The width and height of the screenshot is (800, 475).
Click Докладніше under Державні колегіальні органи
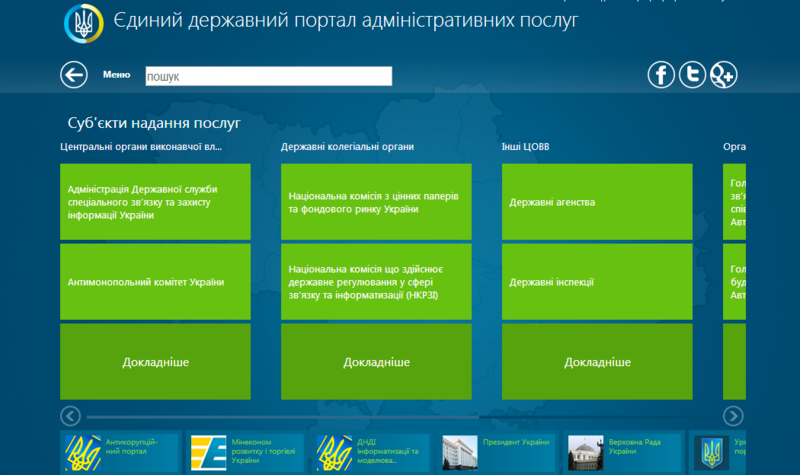tap(376, 362)
